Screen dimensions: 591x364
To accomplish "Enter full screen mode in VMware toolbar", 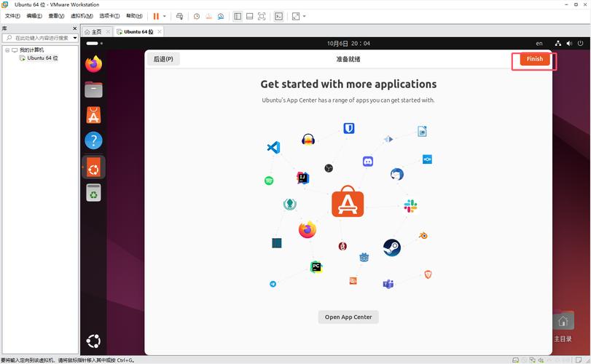I will (262, 16).
